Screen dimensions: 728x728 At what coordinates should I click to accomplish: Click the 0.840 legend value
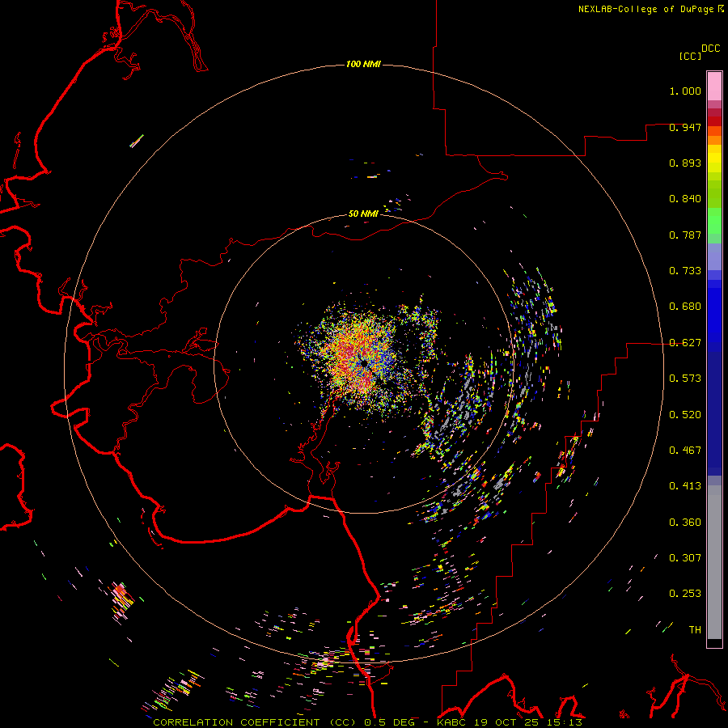pos(685,199)
